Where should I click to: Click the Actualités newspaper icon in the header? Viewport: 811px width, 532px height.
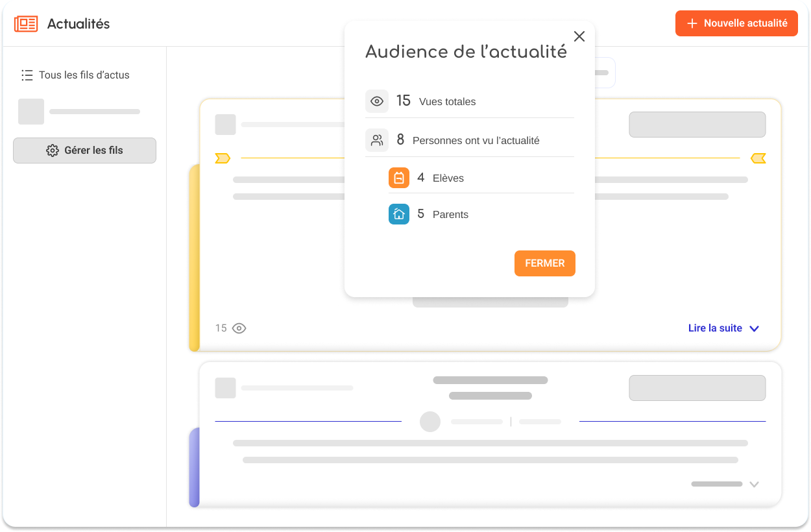25,23
